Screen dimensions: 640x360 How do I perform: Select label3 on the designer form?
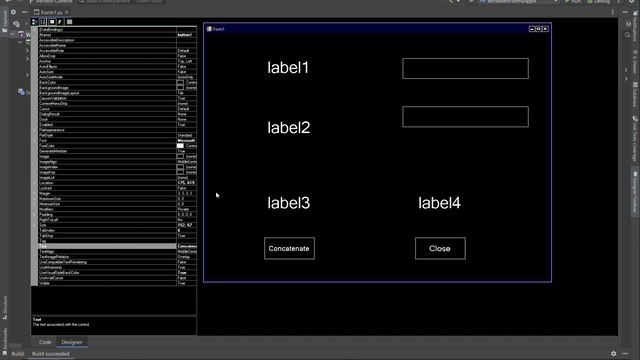click(289, 202)
